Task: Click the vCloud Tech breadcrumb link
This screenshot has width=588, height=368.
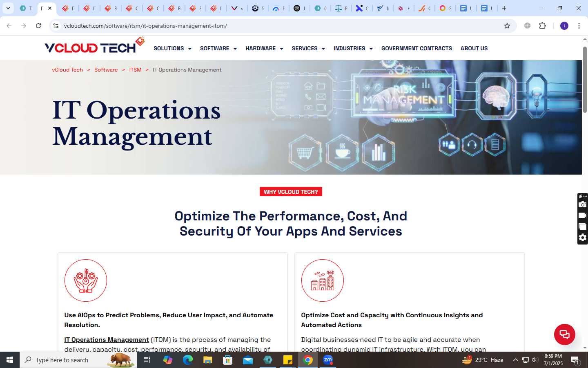Action: click(67, 70)
